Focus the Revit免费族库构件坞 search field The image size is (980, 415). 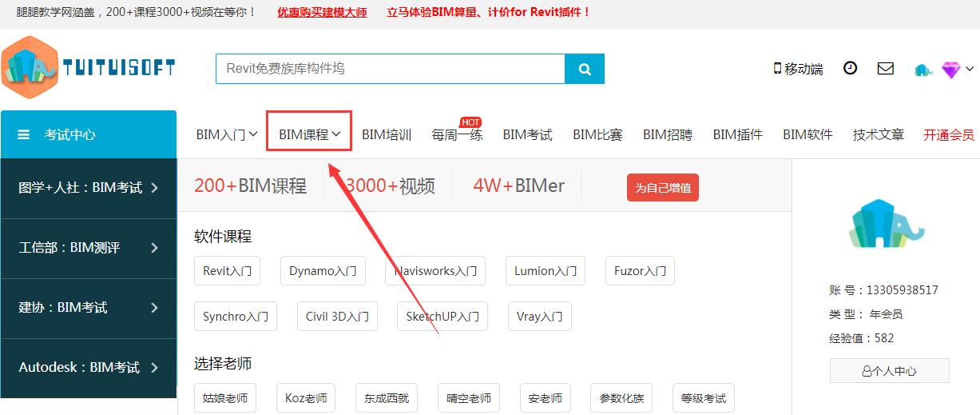pos(391,69)
